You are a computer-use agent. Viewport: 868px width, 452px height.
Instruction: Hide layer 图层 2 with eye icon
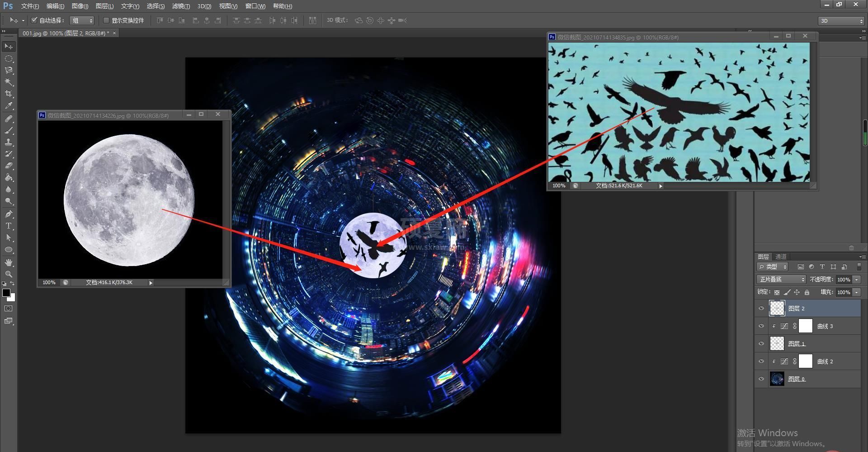click(x=761, y=309)
